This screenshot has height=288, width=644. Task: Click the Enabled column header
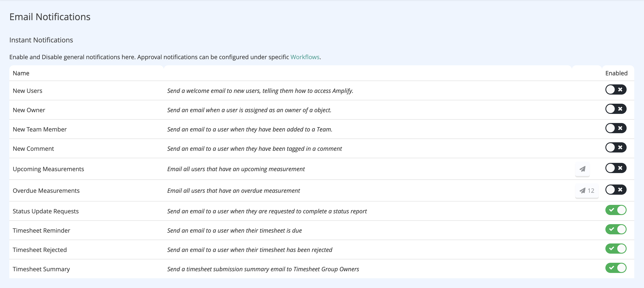click(616, 73)
